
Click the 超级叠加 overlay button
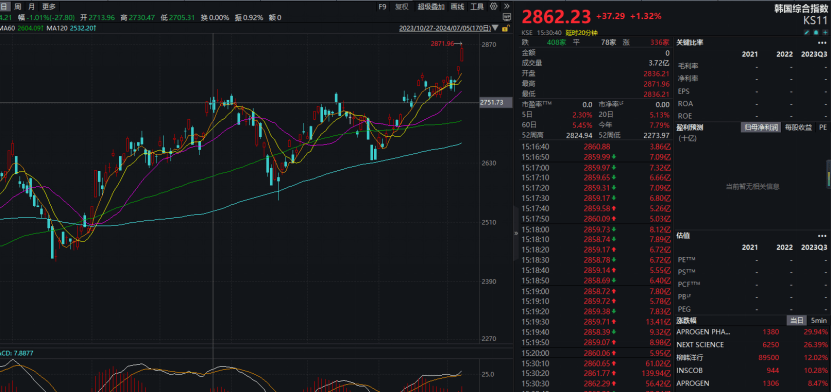point(431,6)
